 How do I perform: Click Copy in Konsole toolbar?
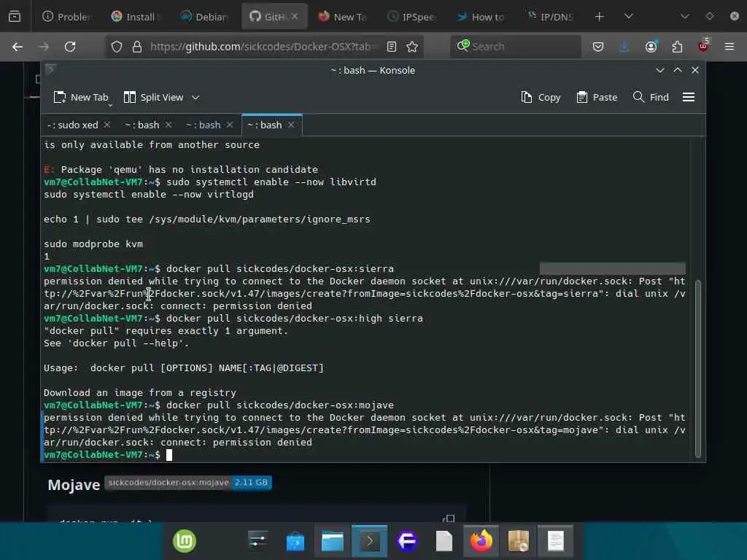click(x=541, y=97)
